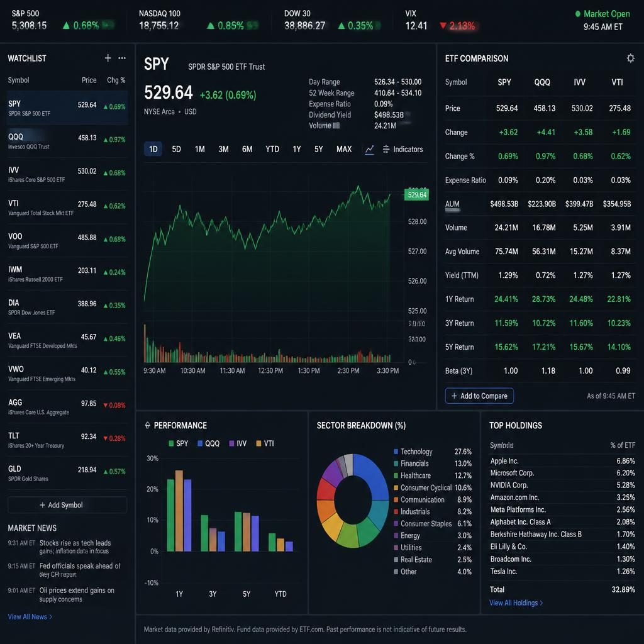Image resolution: width=644 pixels, height=644 pixels.
Task: Click NVIDIA Corp. in Top Holdings
Action: pyautogui.click(x=509, y=485)
